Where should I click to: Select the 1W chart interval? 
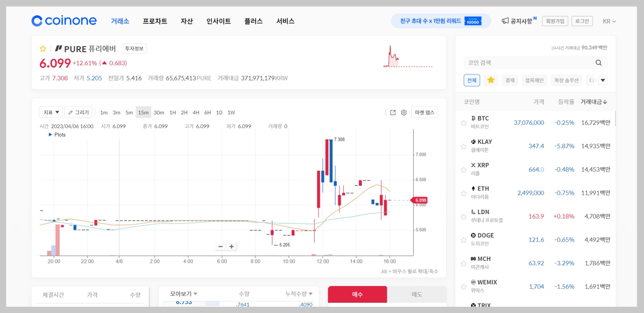click(231, 112)
